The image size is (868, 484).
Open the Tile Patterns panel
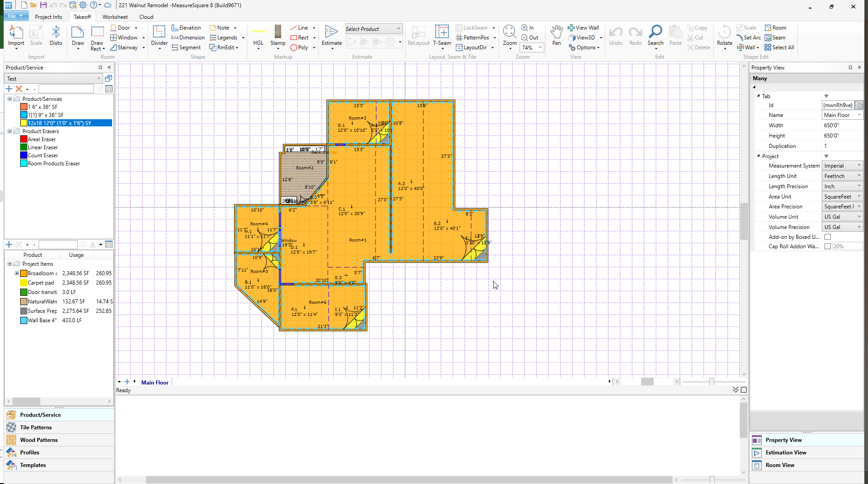tap(36, 428)
